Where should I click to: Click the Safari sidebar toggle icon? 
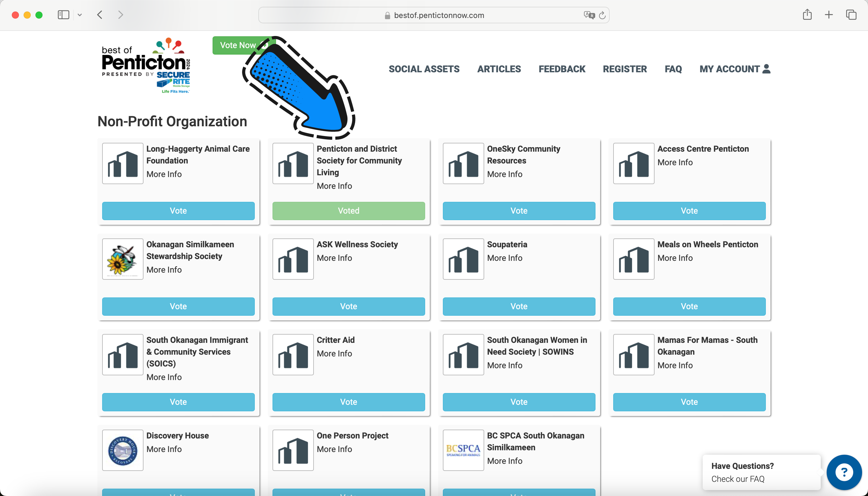pyautogui.click(x=63, y=15)
